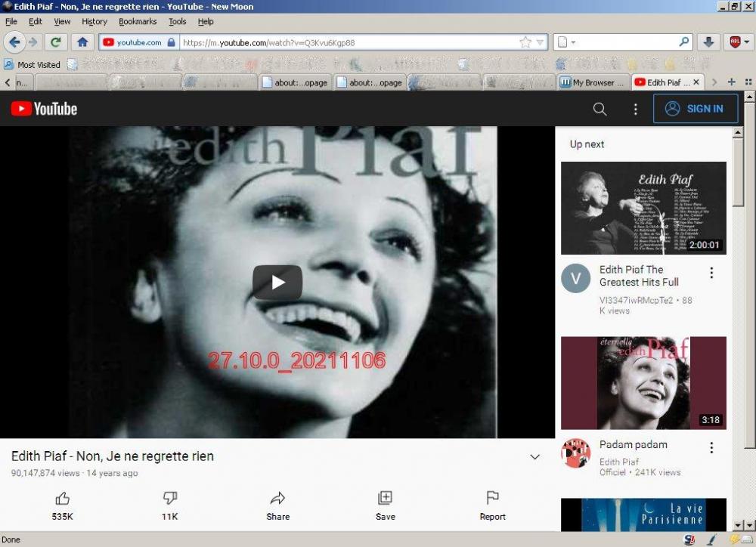The width and height of the screenshot is (756, 547).
Task: Open YouTube header three-dot settings menu
Action: [635, 109]
